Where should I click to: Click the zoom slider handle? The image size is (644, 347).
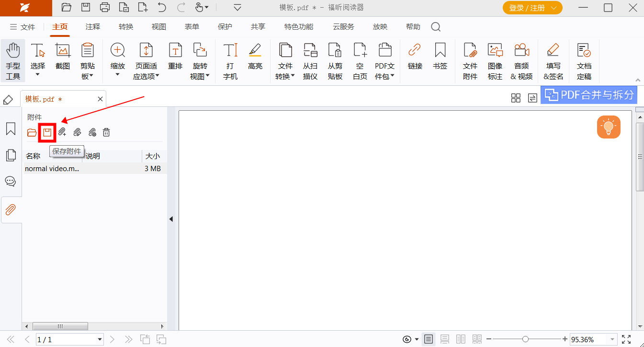tap(525, 339)
